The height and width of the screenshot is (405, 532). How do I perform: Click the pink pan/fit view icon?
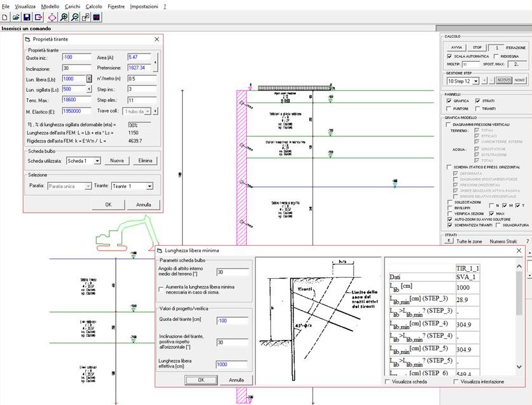click(x=52, y=17)
